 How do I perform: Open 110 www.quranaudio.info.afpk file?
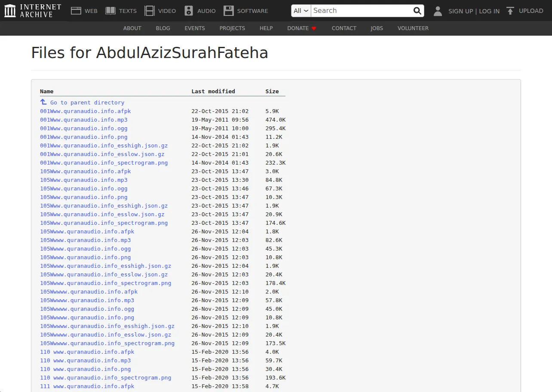(87, 352)
